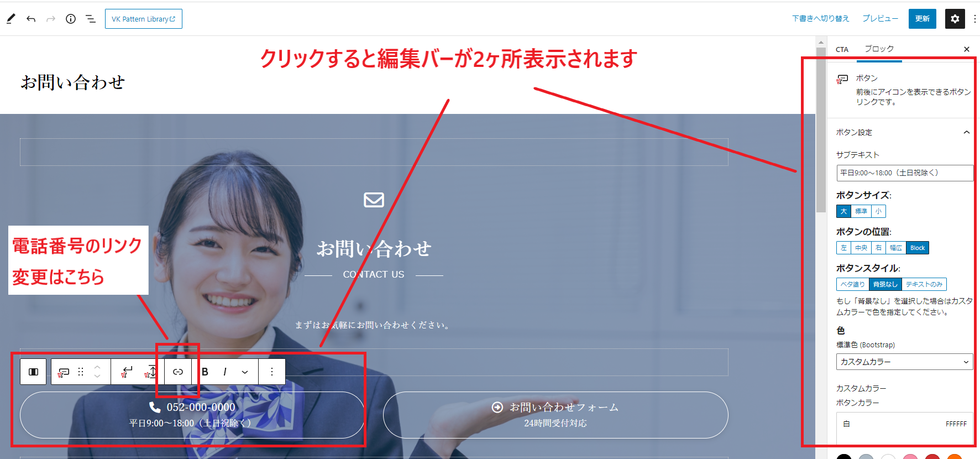This screenshot has height=459, width=980.
Task: Open document details info icon
Action: pyautogui.click(x=71, y=19)
